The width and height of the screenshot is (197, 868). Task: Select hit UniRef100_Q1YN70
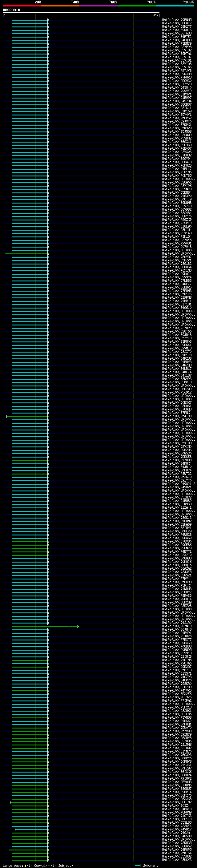point(177,751)
